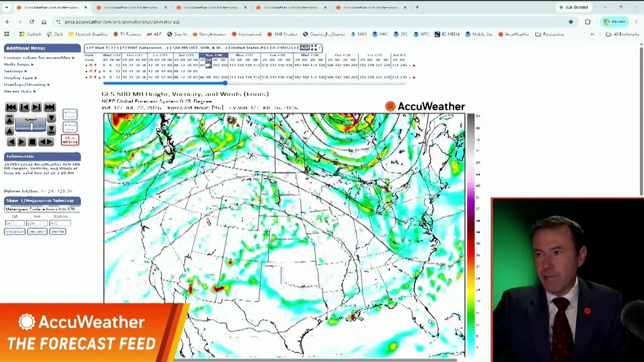Click the station input field
Viewport: 644px width, 362px height.
coord(60,223)
